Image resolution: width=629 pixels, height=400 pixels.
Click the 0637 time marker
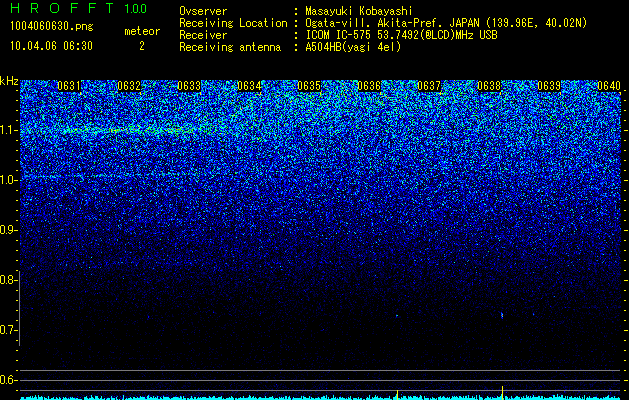[429, 86]
